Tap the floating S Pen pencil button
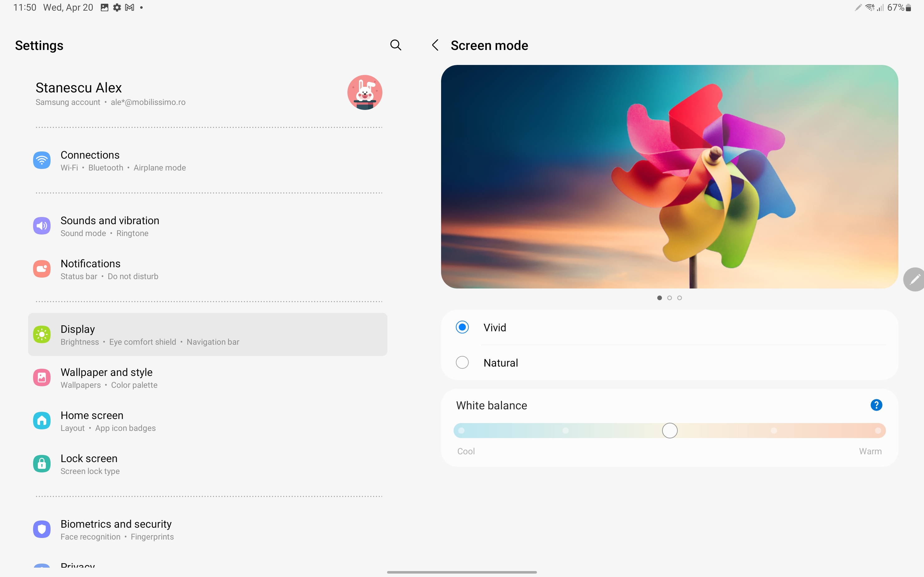924x577 pixels. point(914,280)
